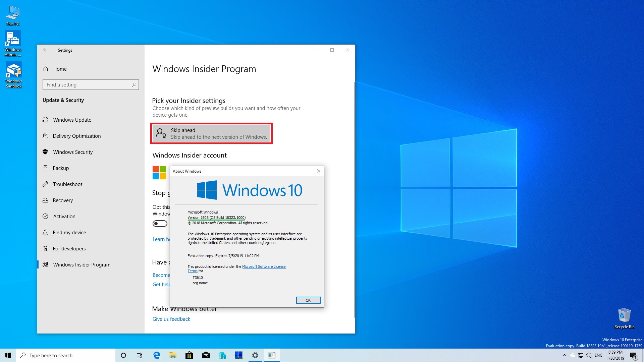Image resolution: width=644 pixels, height=362 pixels.
Task: Click 'Version 1903 (OS Build 18323.1000)' text
Action: [x=216, y=218]
